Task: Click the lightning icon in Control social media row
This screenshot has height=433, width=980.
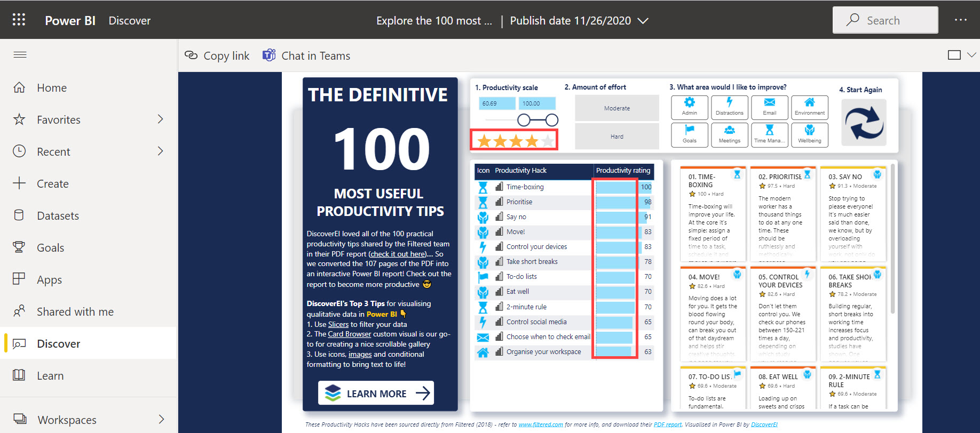Action: [x=483, y=322]
